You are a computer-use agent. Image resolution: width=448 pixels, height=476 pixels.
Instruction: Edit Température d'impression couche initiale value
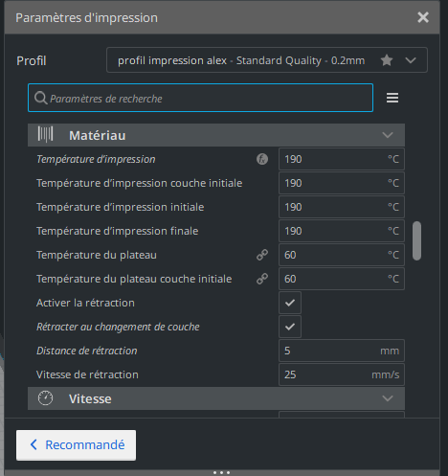click(x=342, y=183)
